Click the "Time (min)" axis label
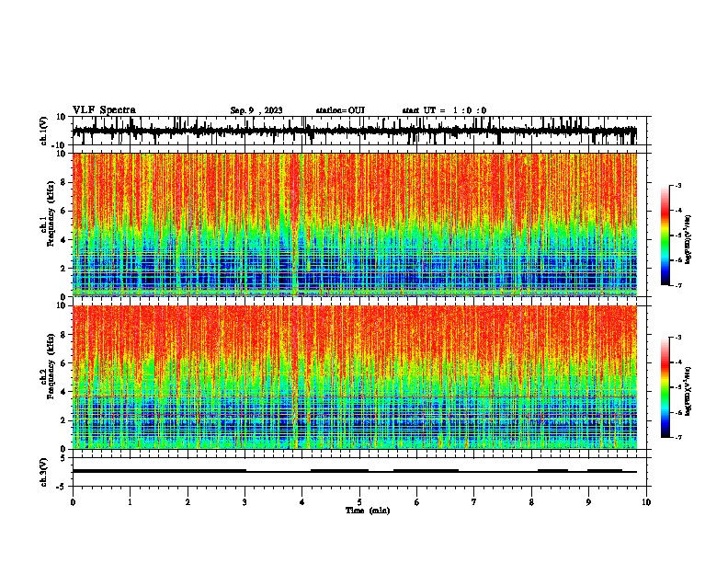Image resolution: width=728 pixels, height=563 pixels. [x=368, y=511]
